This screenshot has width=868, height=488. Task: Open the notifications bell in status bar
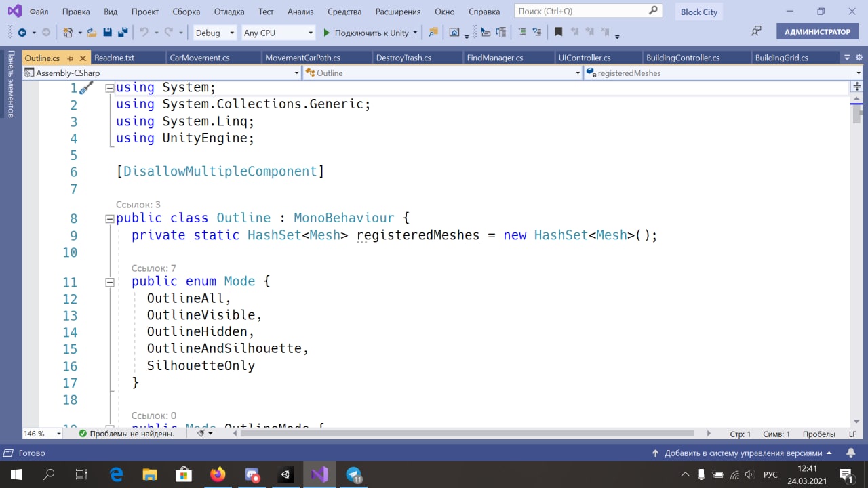(x=851, y=453)
